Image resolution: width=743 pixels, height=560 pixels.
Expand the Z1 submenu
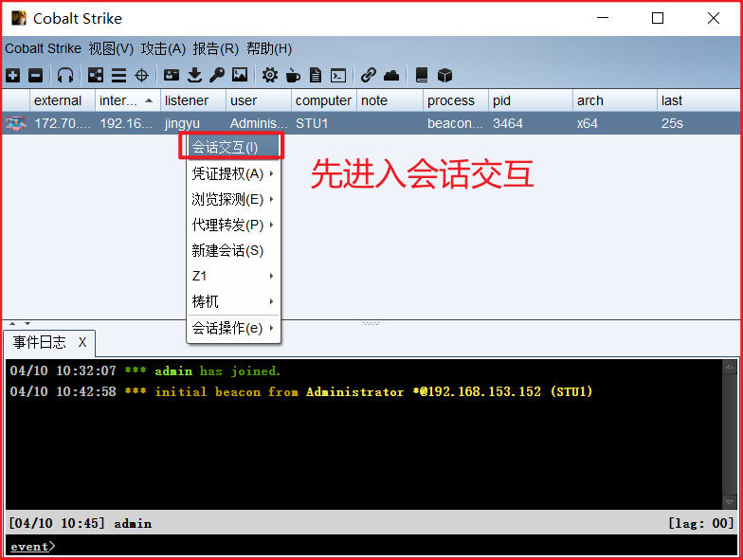233,276
